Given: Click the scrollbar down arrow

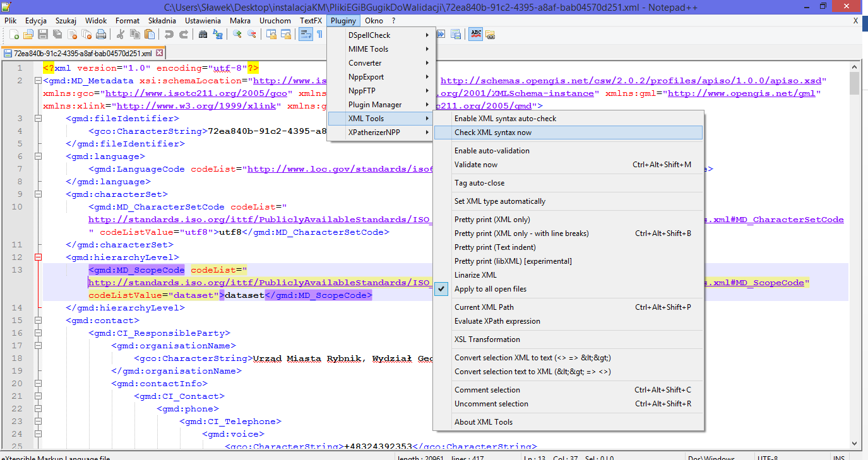Looking at the screenshot, I should tap(855, 445).
